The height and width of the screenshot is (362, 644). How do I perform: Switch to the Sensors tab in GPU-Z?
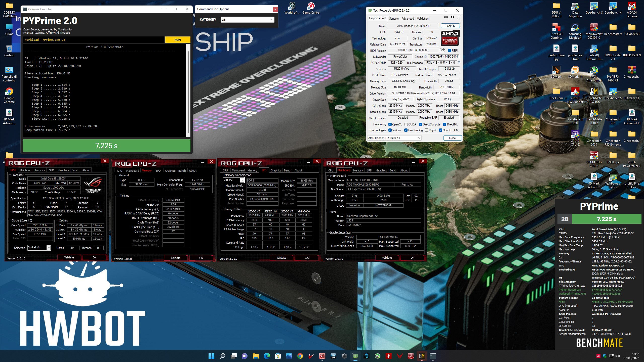coord(394,18)
